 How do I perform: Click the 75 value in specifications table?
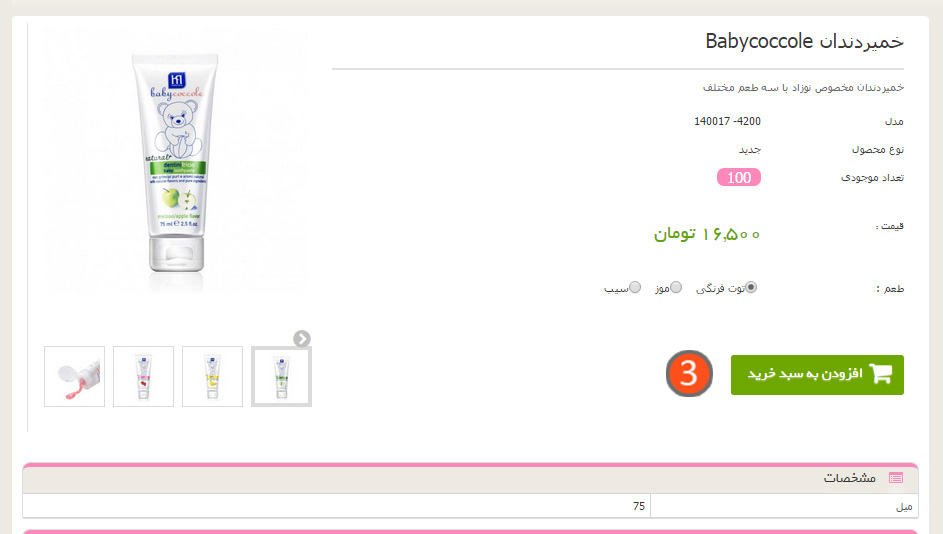pos(639,506)
